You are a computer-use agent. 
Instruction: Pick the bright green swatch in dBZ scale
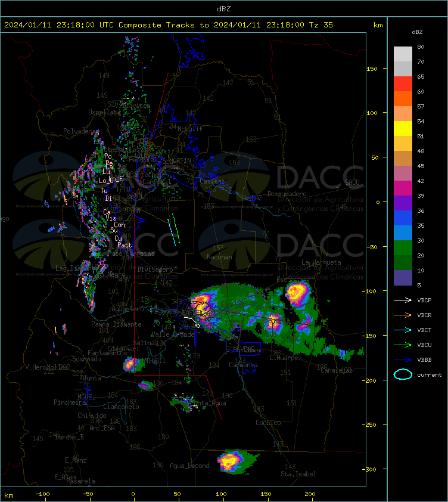(403, 248)
